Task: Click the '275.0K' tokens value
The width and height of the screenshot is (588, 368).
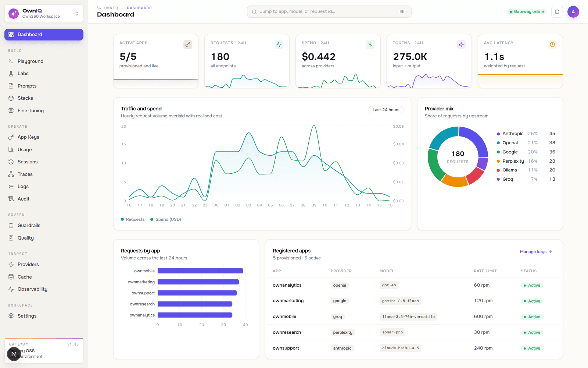Action: [410, 57]
